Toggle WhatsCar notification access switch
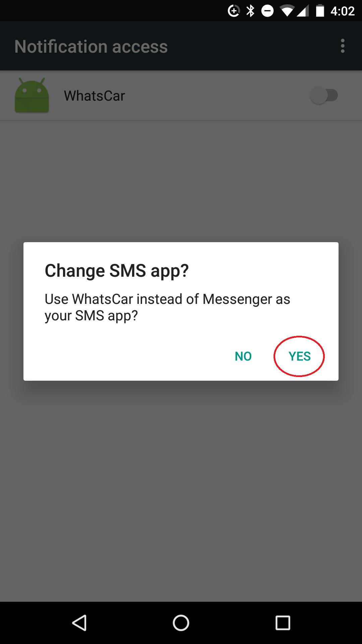The width and height of the screenshot is (362, 644). [324, 95]
